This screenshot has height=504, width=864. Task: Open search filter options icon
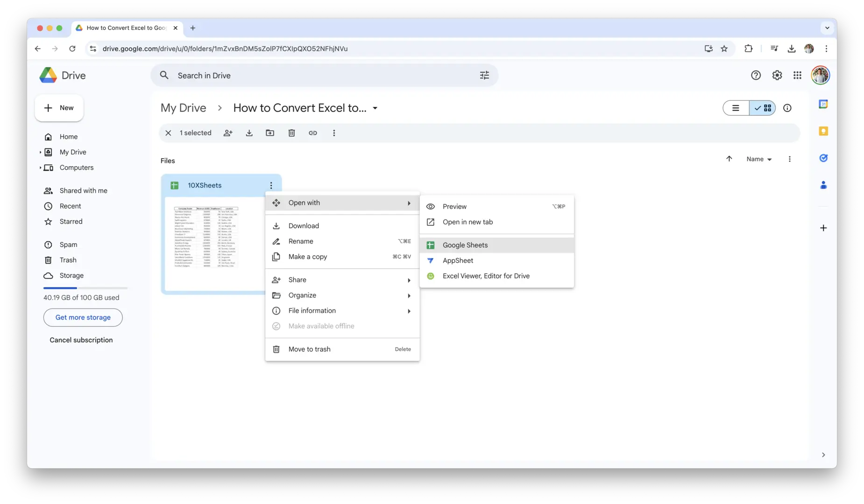(x=484, y=76)
